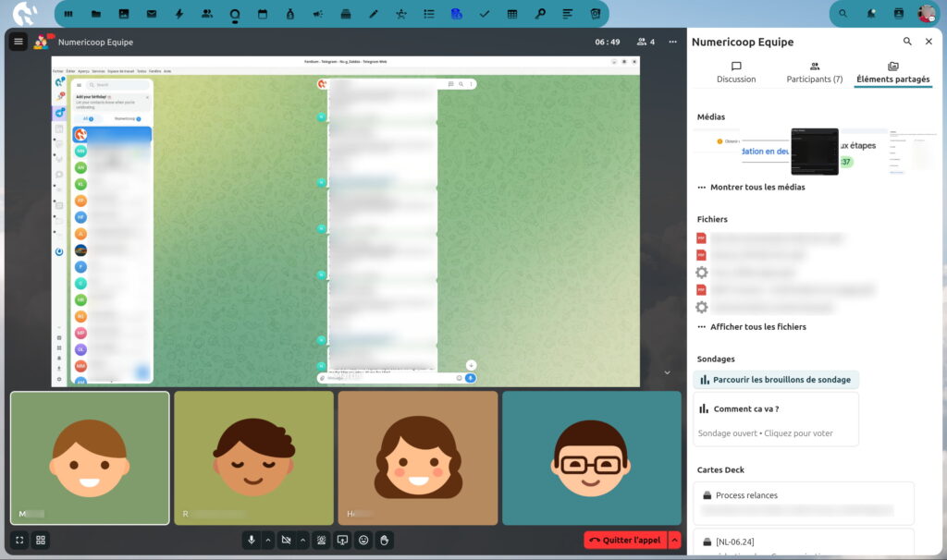This screenshot has width=947, height=560.
Task: Select the brown-haired girl avatar tile
Action: (418, 458)
